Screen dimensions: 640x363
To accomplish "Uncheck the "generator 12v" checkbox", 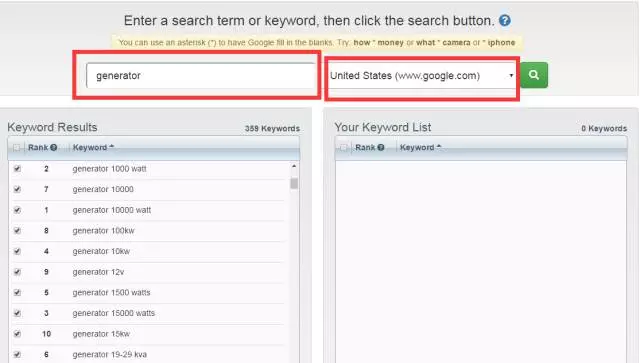I will pyautogui.click(x=17, y=272).
